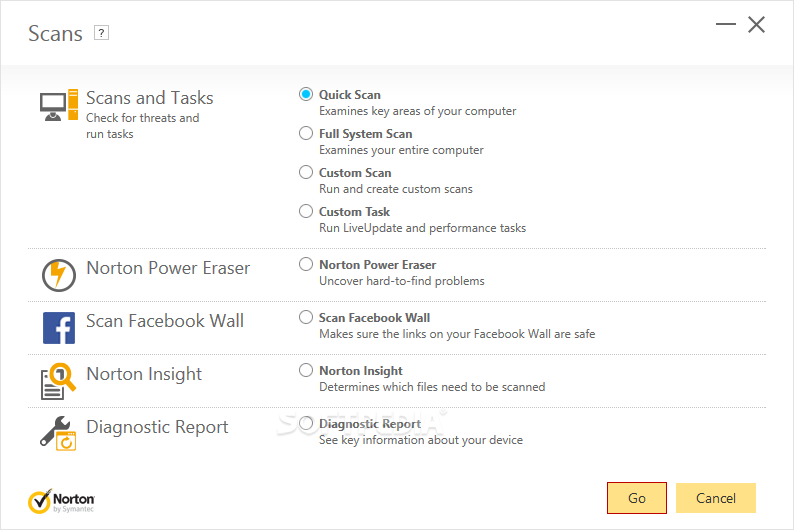Select the Quick Scan radio button
Viewport: 794px width, 530px height.
[306, 94]
